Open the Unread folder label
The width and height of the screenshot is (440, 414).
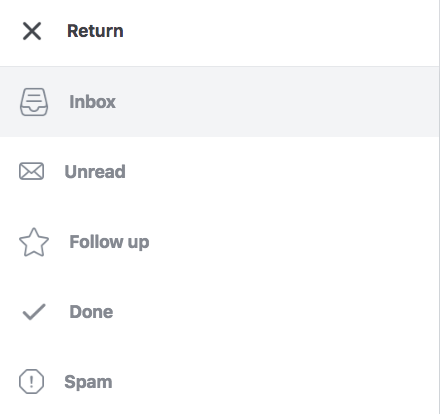tap(95, 172)
